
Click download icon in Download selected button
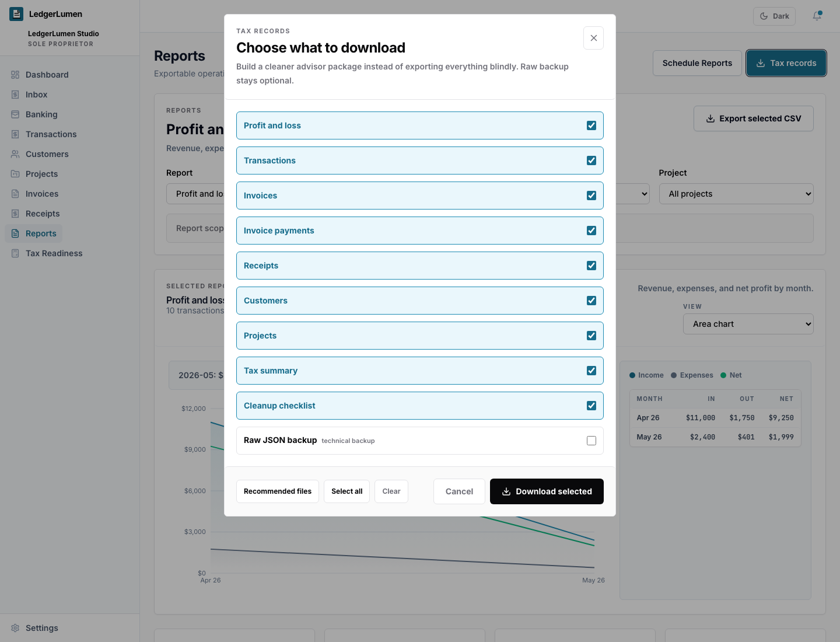click(506, 491)
